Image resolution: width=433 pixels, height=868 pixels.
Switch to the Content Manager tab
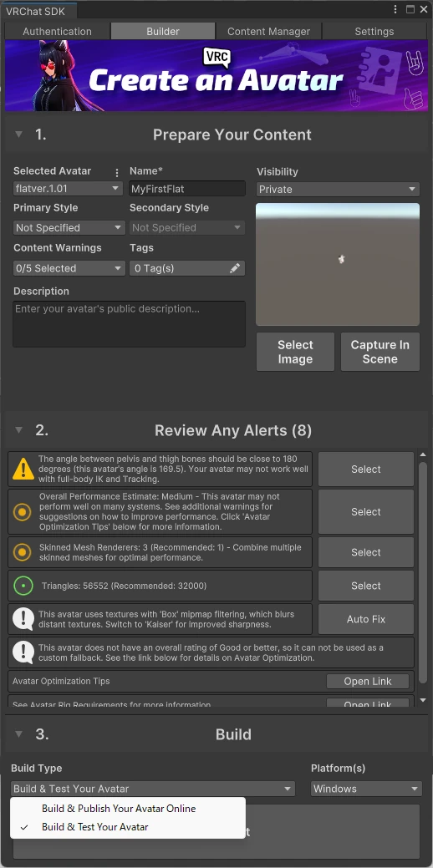(x=268, y=32)
